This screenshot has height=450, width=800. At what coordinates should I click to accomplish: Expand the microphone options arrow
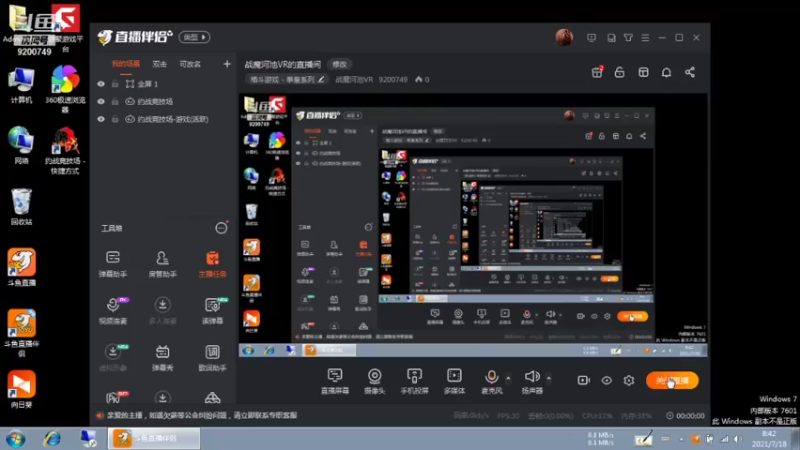click(x=508, y=378)
